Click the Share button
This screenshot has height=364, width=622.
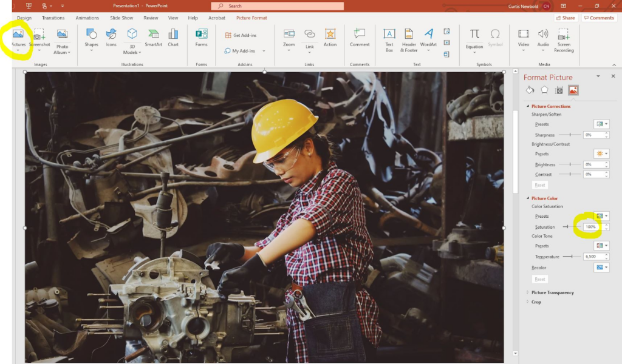coord(565,18)
